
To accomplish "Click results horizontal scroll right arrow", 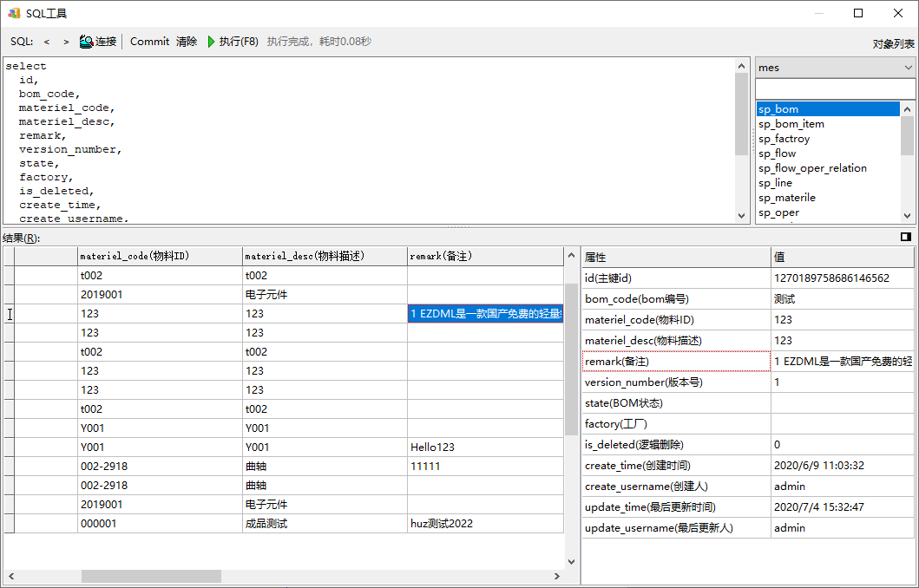I will click(557, 576).
